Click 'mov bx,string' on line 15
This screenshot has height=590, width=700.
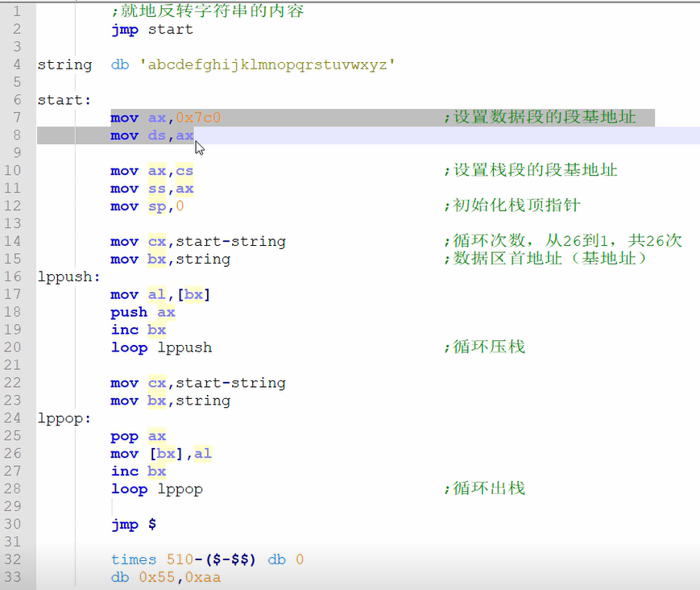tap(171, 260)
